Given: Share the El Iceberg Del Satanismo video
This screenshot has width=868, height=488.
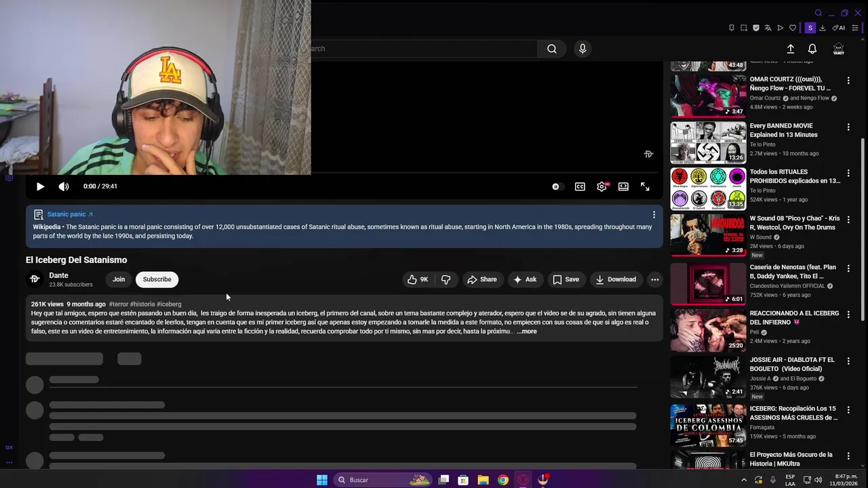Looking at the screenshot, I should click(482, 279).
